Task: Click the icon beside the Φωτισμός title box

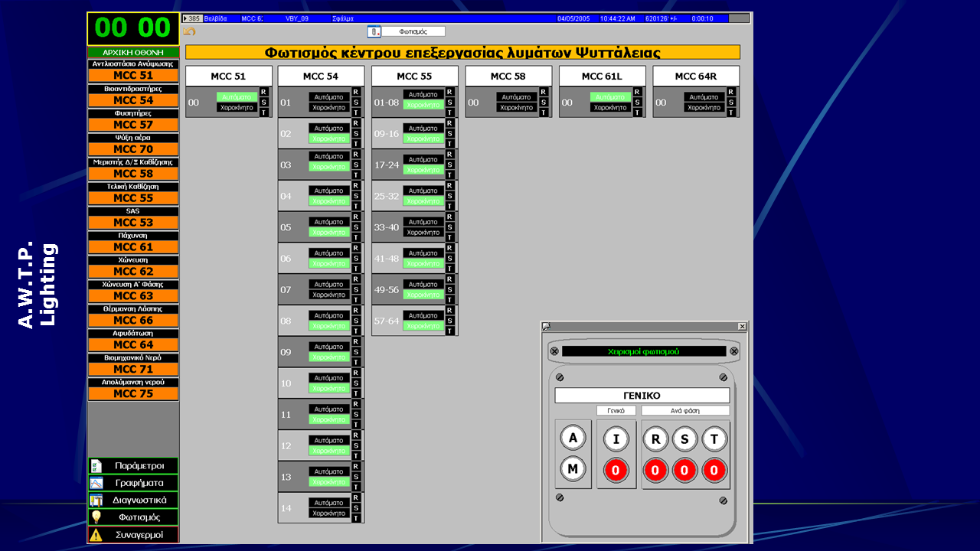Action: [x=374, y=31]
